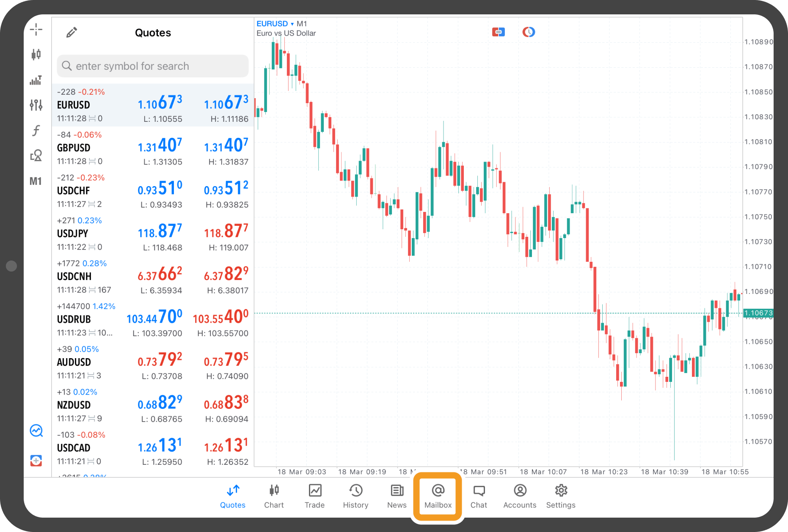Screen dimensions: 788x532
Task: Go to the Settings tab
Action: point(560,496)
